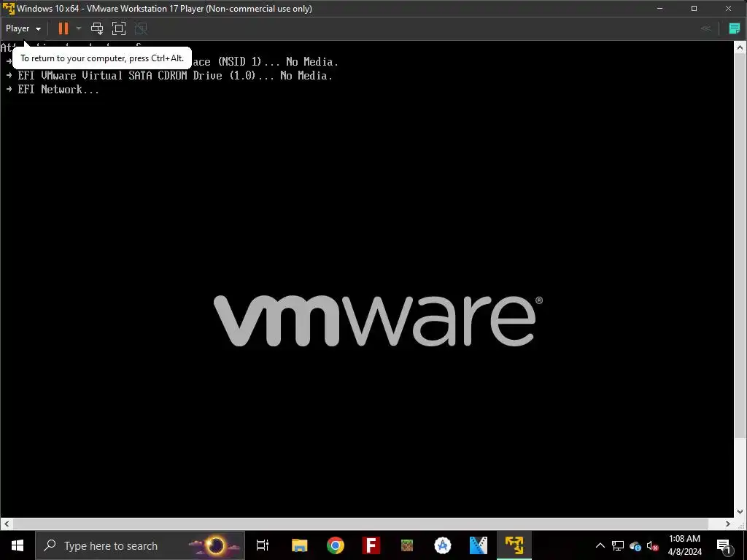Open the network status tray icon
The width and height of the screenshot is (747, 560).
pyautogui.click(x=618, y=545)
